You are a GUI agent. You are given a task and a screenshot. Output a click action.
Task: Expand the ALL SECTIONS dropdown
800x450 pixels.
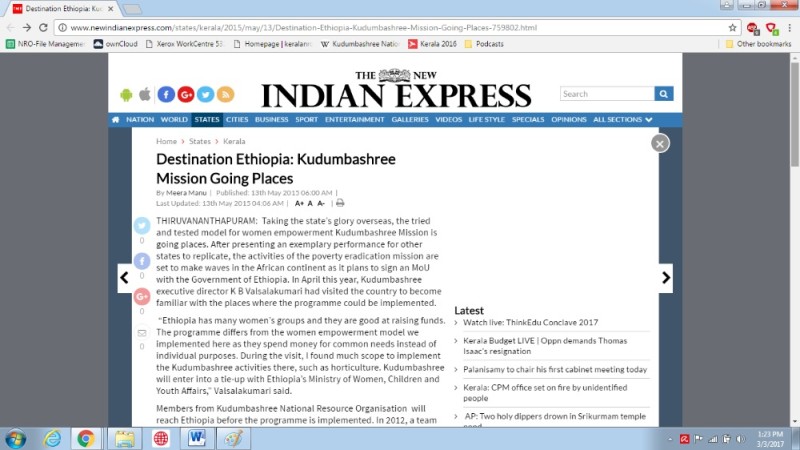(x=622, y=119)
